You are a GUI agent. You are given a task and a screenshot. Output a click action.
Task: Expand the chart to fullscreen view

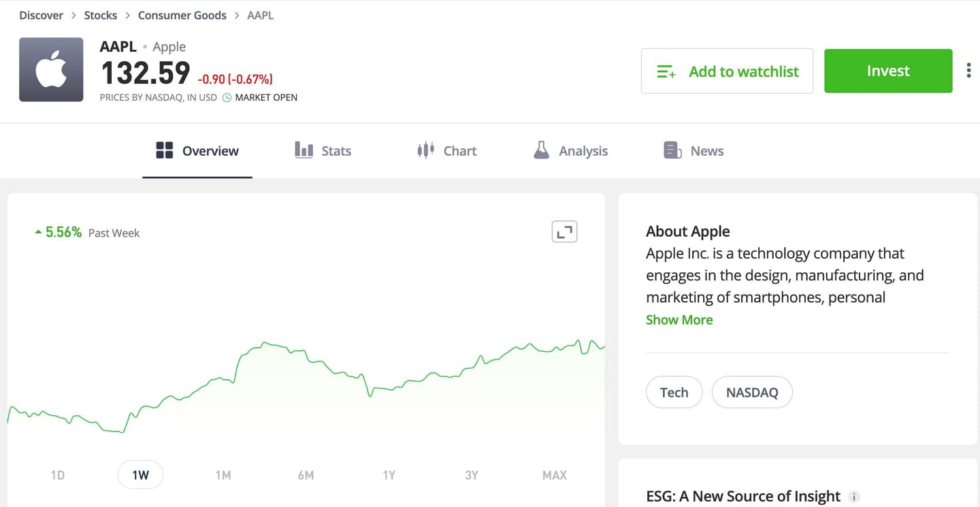[564, 231]
